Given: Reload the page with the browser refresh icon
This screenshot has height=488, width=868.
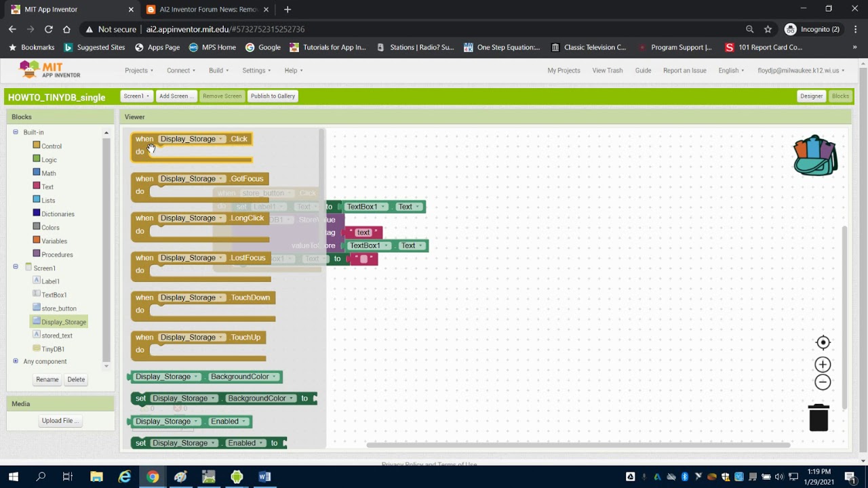Looking at the screenshot, I should pyautogui.click(x=48, y=29).
